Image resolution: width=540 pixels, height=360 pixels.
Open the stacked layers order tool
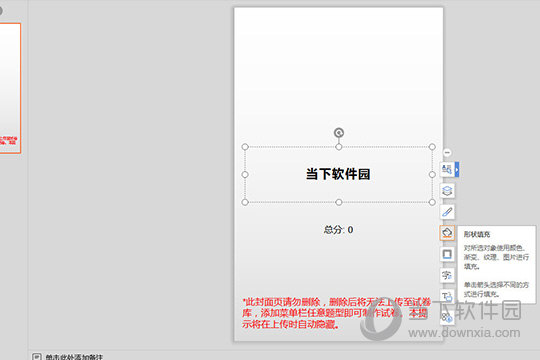tap(447, 191)
